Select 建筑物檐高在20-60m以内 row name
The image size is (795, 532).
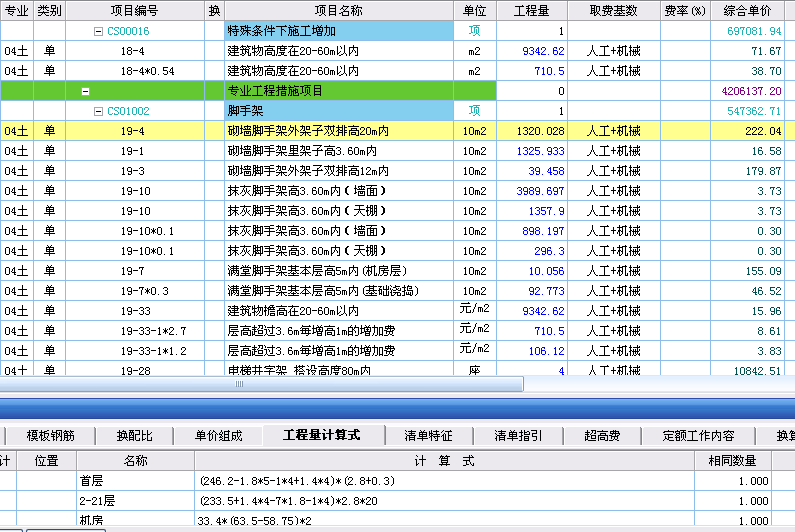click(x=293, y=311)
